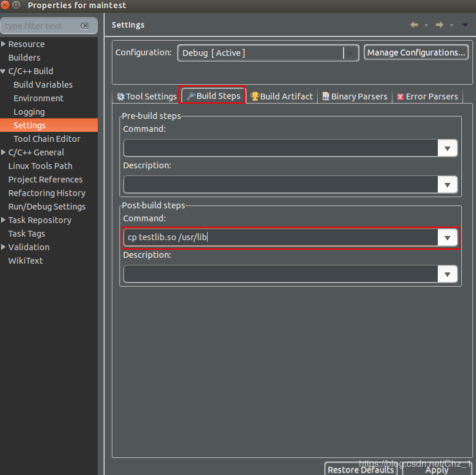Expand Pre-build Description dropdown arrow
This screenshot has width=476, height=475.
pyautogui.click(x=447, y=185)
